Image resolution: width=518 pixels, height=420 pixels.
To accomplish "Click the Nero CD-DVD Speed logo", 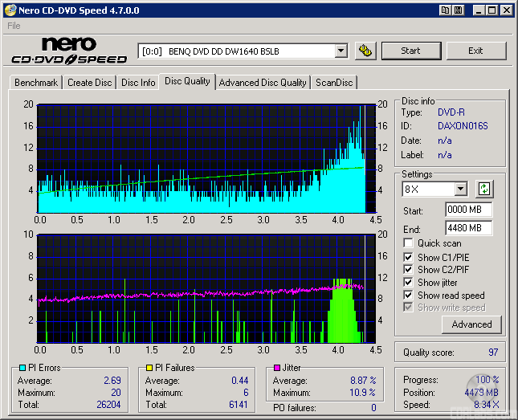I will point(70,51).
